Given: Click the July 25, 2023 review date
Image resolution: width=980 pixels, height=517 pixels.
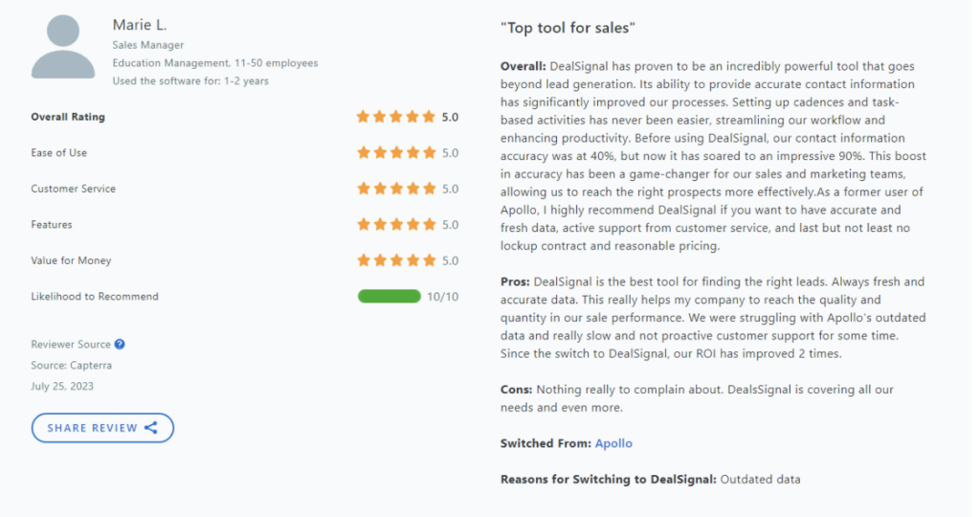Looking at the screenshot, I should click(x=62, y=387).
